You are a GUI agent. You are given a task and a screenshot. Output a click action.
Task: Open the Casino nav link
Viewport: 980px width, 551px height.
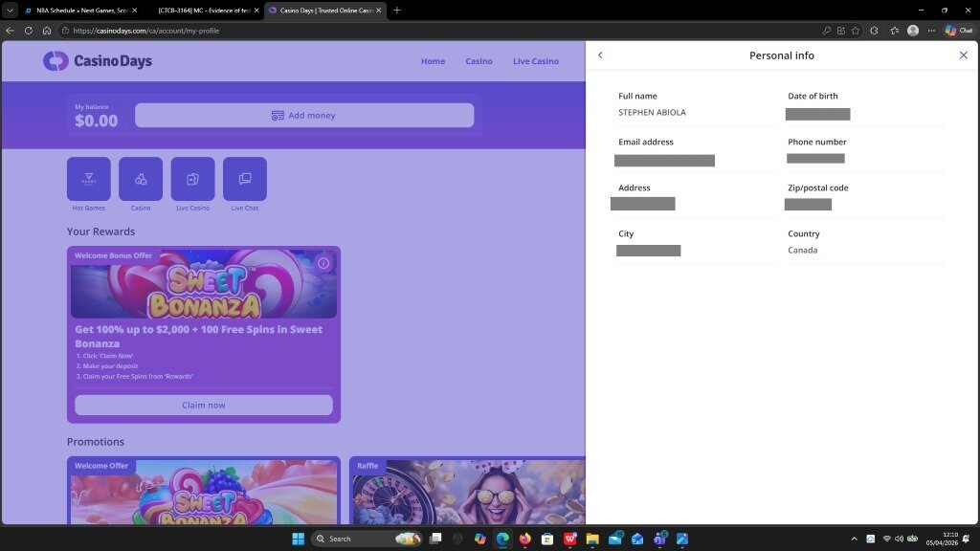[479, 61]
